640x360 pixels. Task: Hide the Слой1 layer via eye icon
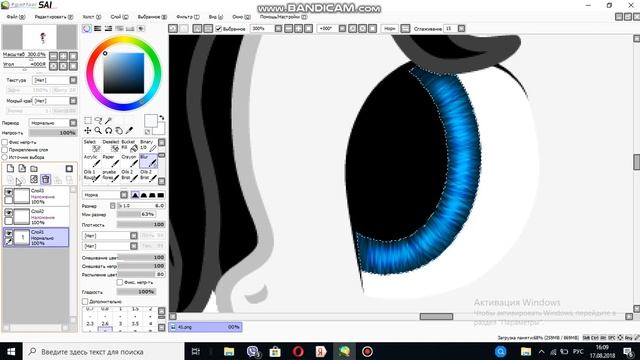[x=8, y=233]
